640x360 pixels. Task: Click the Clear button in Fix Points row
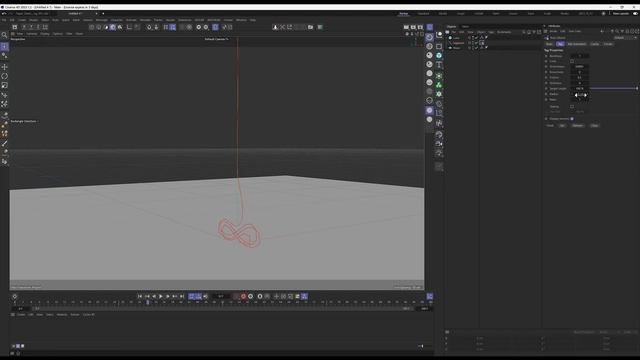pos(594,126)
